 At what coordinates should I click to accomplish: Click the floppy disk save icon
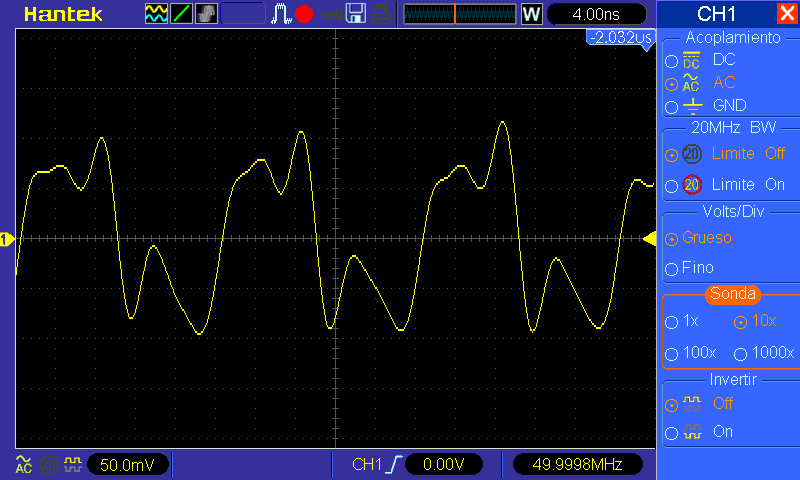tap(356, 13)
